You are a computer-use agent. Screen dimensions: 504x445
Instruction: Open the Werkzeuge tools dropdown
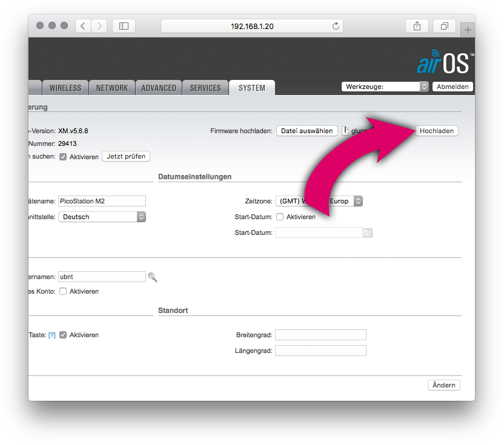point(385,87)
